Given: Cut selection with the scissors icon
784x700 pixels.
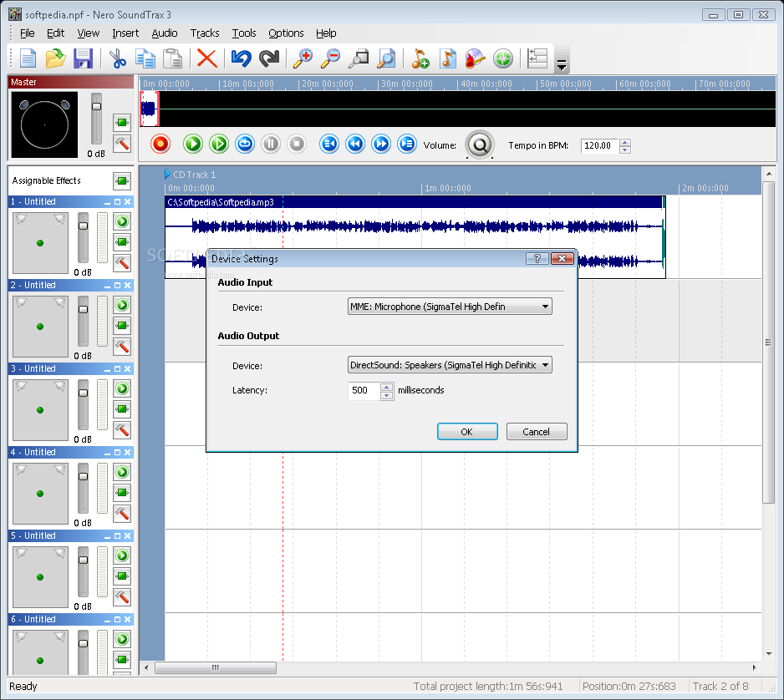Looking at the screenshot, I should [118, 58].
